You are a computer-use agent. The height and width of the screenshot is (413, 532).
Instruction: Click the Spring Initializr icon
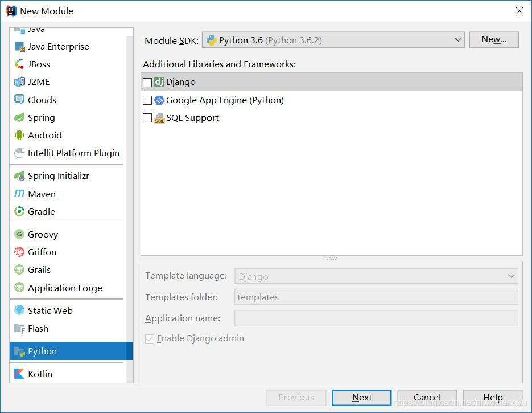[19, 176]
